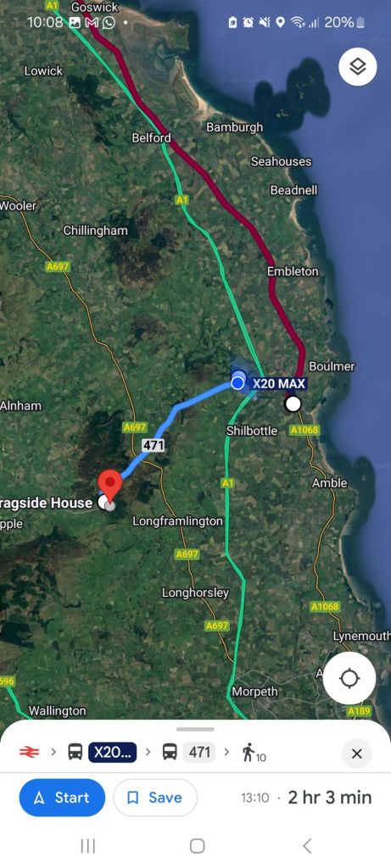Save this route with the Save button
Image resolution: width=391 pixels, height=868 pixels.
(x=155, y=797)
